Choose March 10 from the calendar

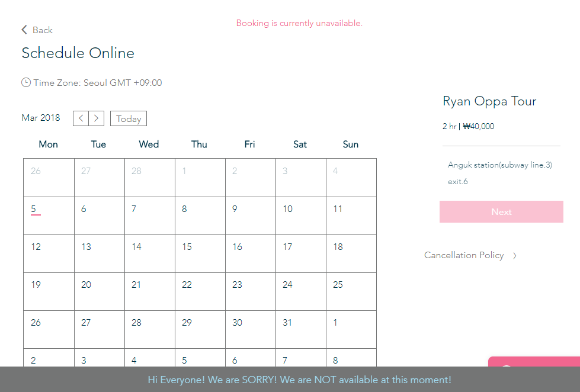click(x=300, y=216)
